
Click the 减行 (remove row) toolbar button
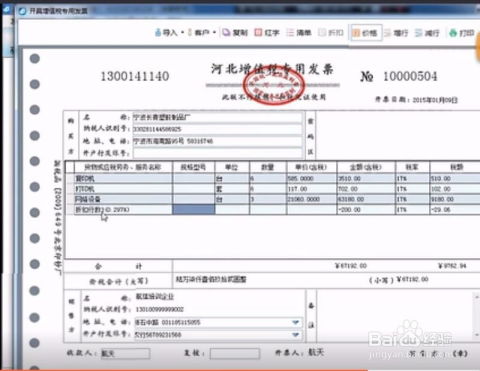coord(427,33)
